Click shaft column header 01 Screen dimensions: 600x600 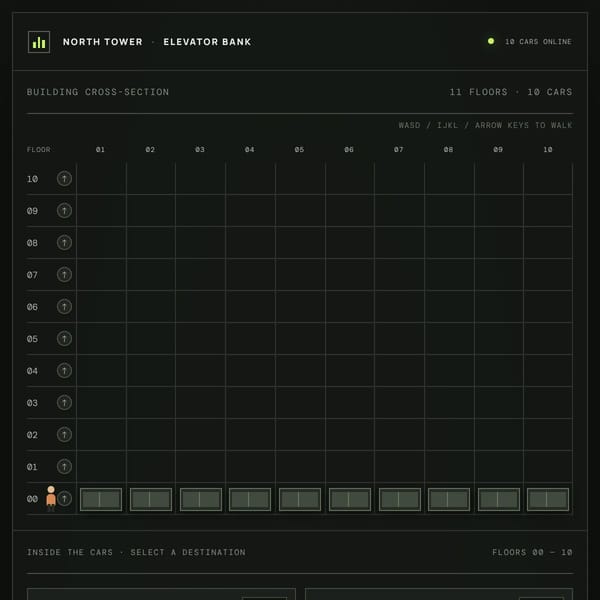pos(100,150)
